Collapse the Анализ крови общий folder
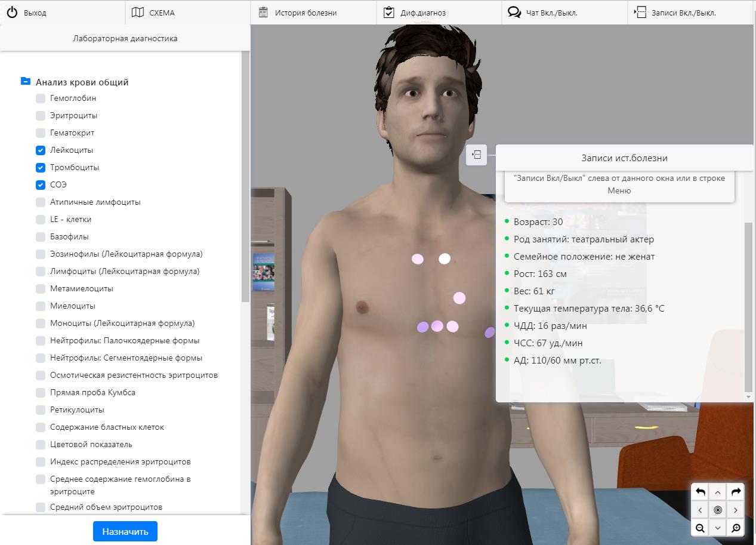Screen dimensions: 756x545 point(26,82)
